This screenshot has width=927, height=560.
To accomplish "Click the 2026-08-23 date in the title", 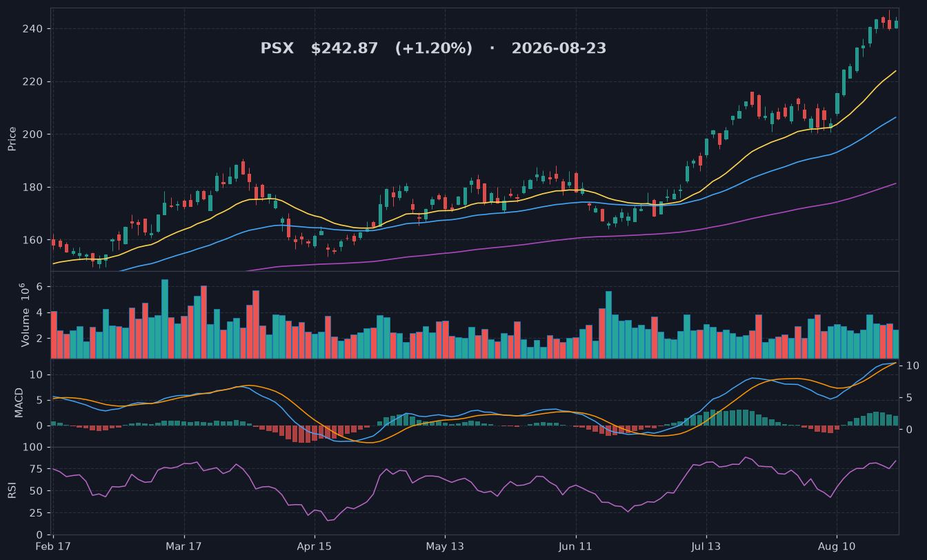I will coord(559,49).
